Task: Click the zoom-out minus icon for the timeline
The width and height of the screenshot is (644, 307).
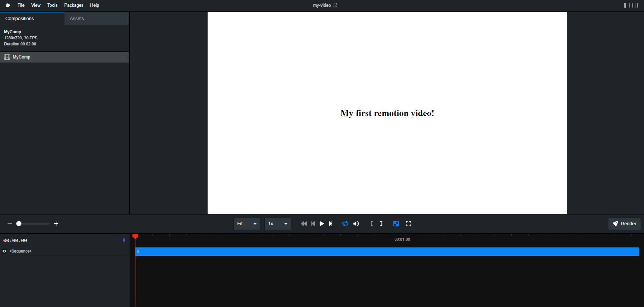Action: 10,224
